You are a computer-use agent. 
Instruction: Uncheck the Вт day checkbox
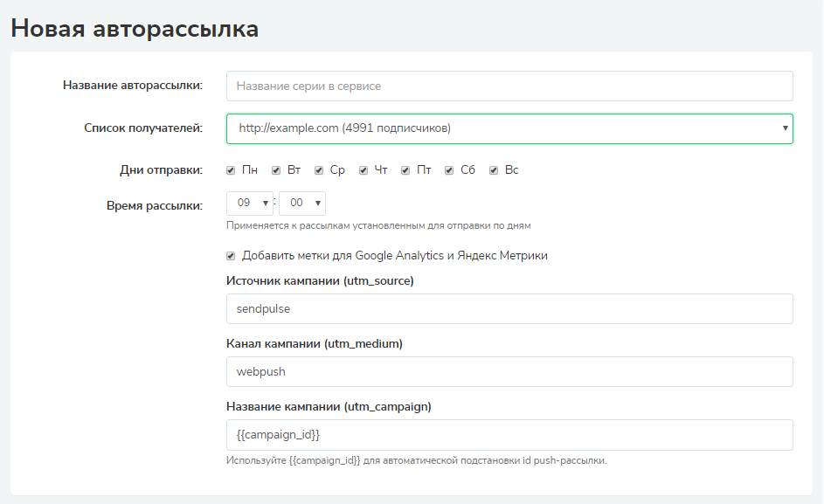click(x=276, y=170)
